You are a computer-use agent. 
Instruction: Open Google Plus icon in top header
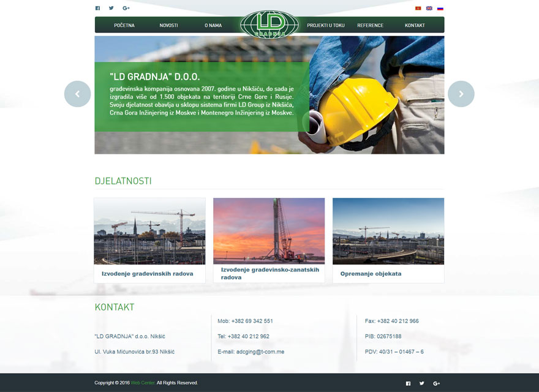click(x=126, y=8)
